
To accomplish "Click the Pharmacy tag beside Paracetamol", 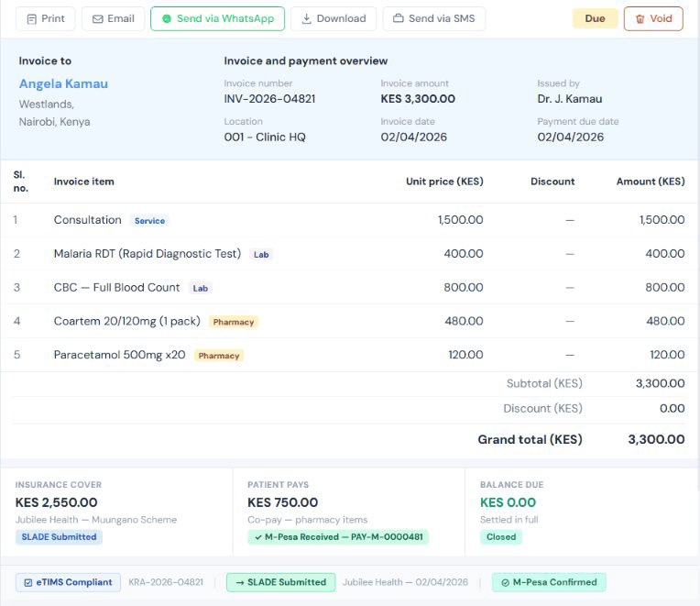I will click(219, 356).
